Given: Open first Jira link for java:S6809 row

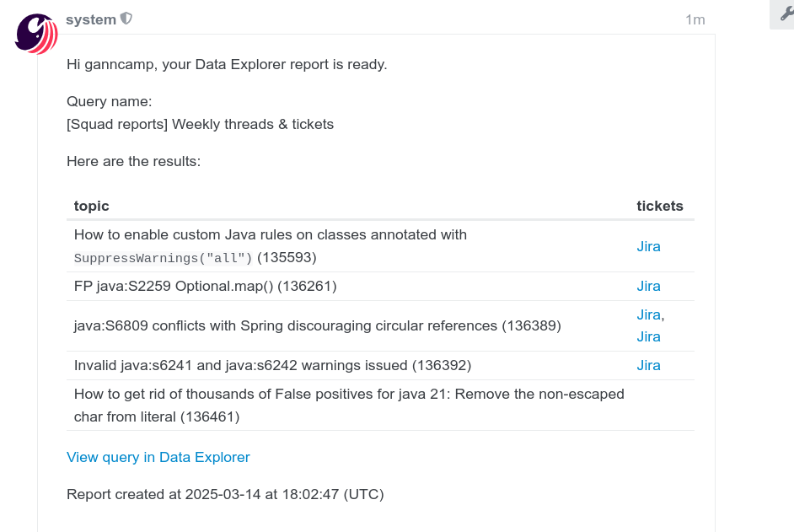Looking at the screenshot, I should click(648, 314).
